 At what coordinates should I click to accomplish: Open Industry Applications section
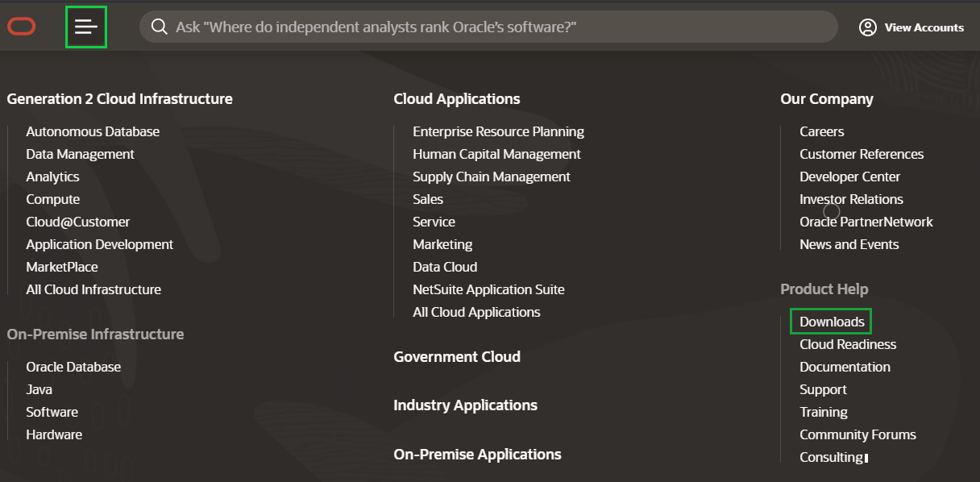pyautogui.click(x=465, y=405)
